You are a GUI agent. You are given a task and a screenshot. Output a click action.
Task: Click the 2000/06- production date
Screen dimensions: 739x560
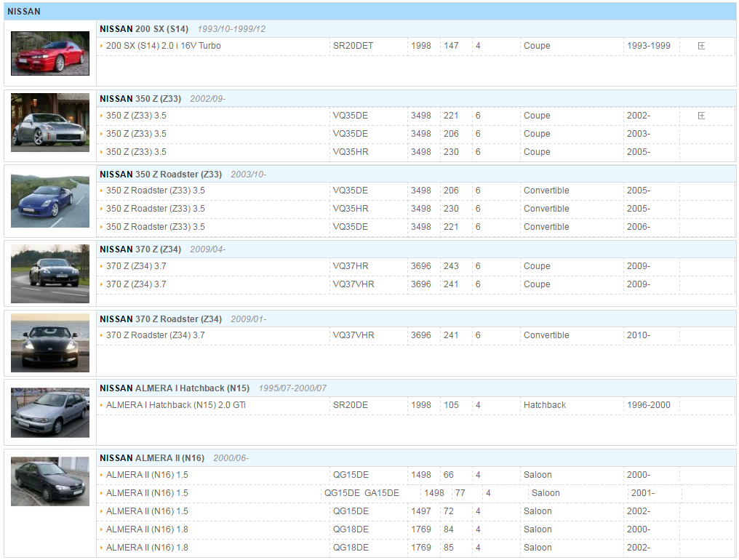[x=231, y=459]
